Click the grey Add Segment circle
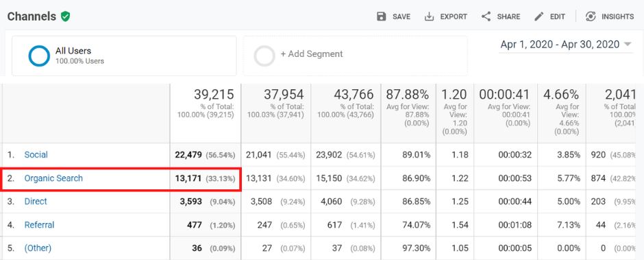The width and height of the screenshot is (644, 260). [x=264, y=56]
